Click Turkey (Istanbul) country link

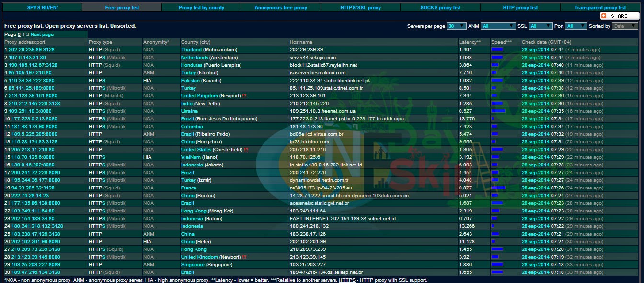(x=189, y=73)
